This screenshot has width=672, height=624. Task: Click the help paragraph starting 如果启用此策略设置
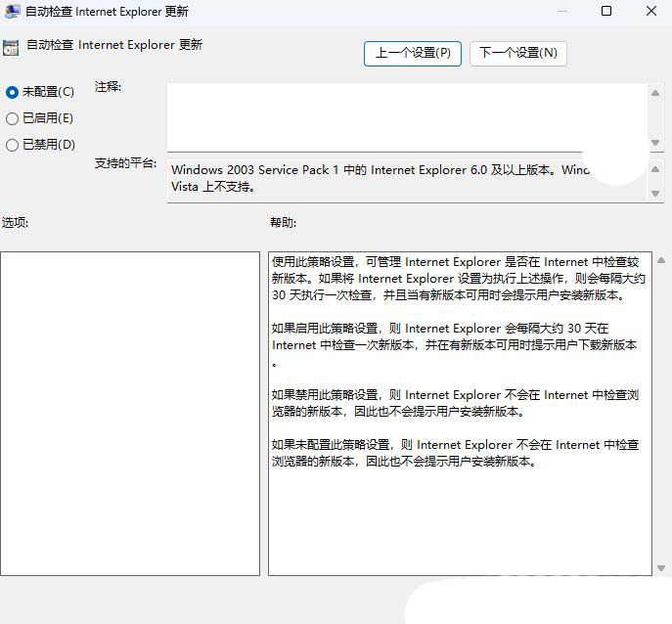click(x=454, y=345)
